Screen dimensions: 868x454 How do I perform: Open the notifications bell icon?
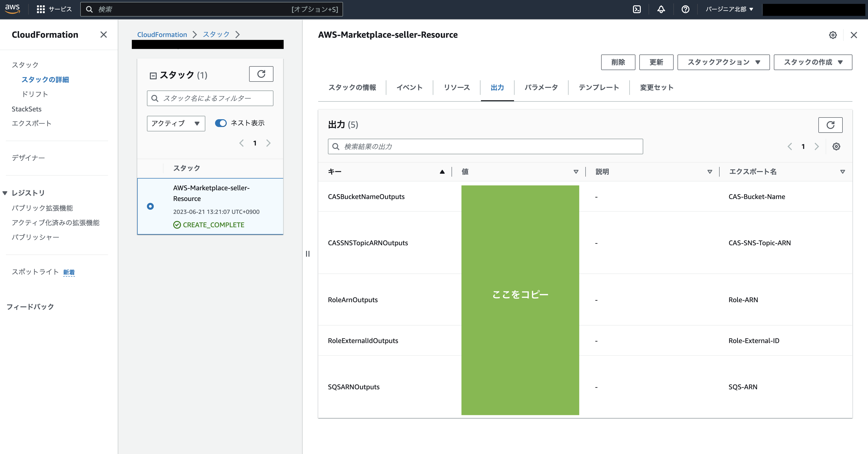pyautogui.click(x=661, y=9)
